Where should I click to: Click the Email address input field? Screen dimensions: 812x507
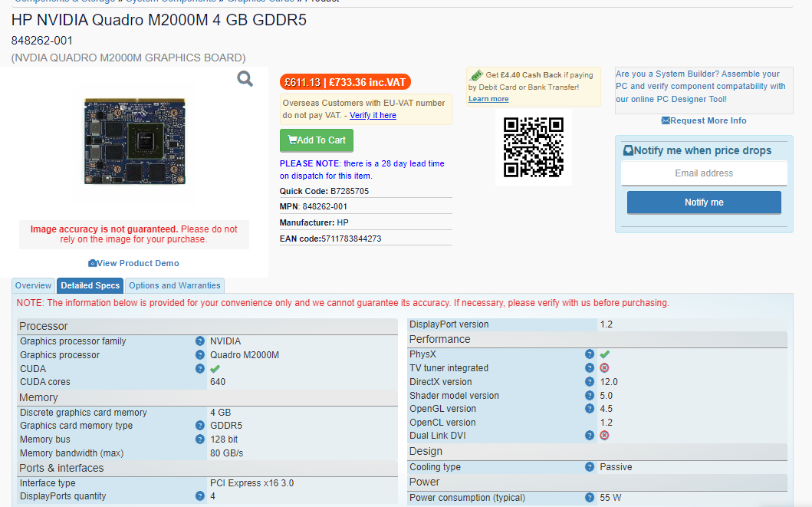click(x=704, y=173)
